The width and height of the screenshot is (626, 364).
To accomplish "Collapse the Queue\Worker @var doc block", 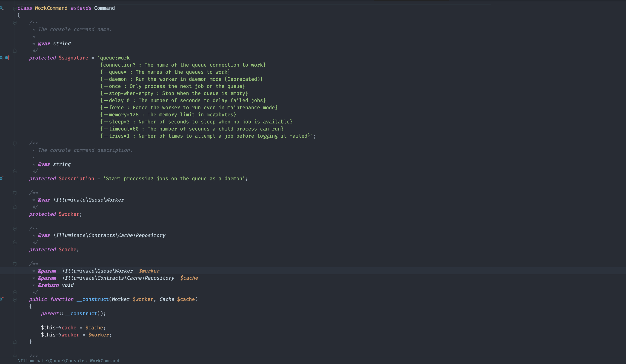I will 15,193.
